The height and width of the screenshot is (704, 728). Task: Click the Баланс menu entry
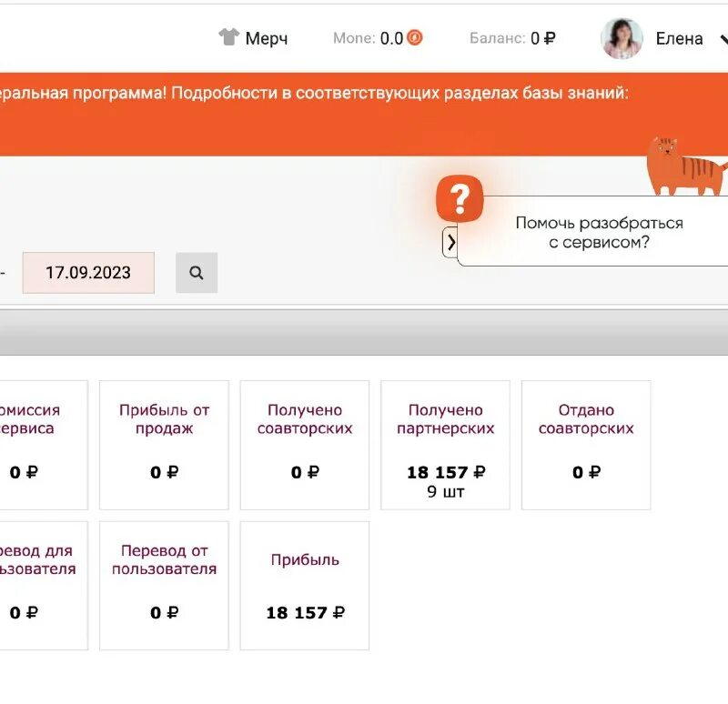[x=497, y=39]
